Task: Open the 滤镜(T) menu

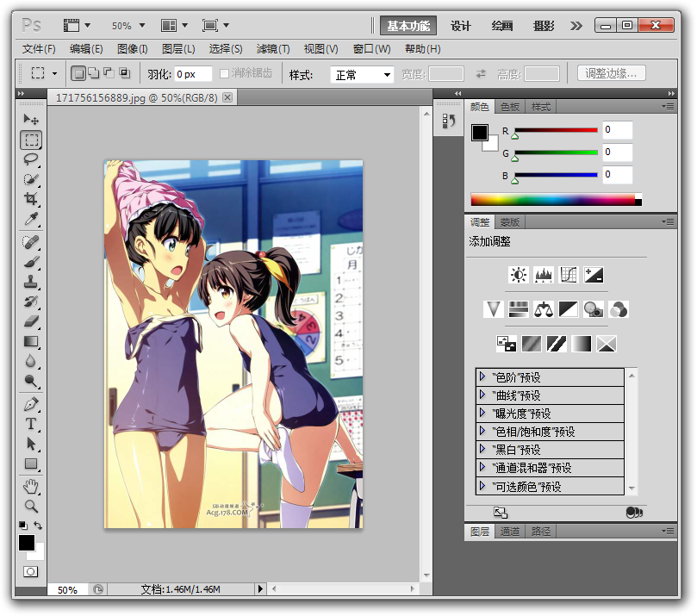Action: coord(273,49)
